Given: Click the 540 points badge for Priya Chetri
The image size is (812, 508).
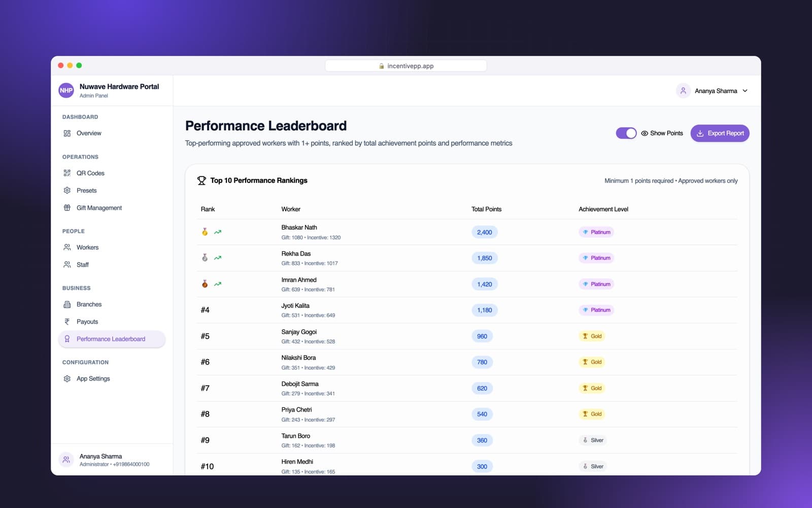Looking at the screenshot, I should [x=482, y=414].
